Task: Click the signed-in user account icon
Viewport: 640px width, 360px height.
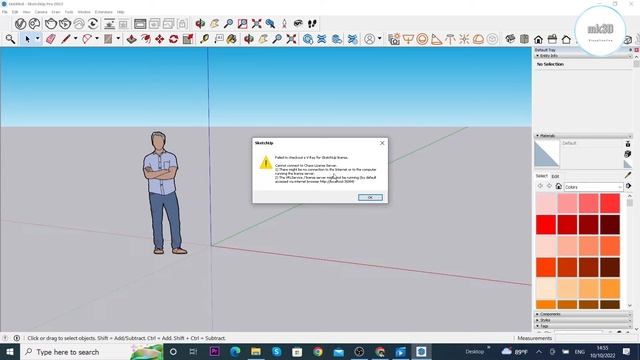Action: pos(369,39)
